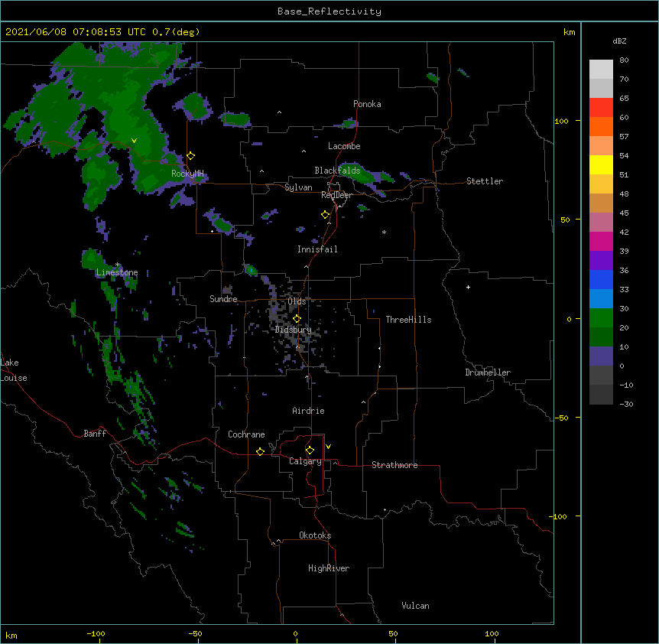The width and height of the screenshot is (659, 644).
Task: Click the 50 tick label on bottom axis
Action: 393,633
